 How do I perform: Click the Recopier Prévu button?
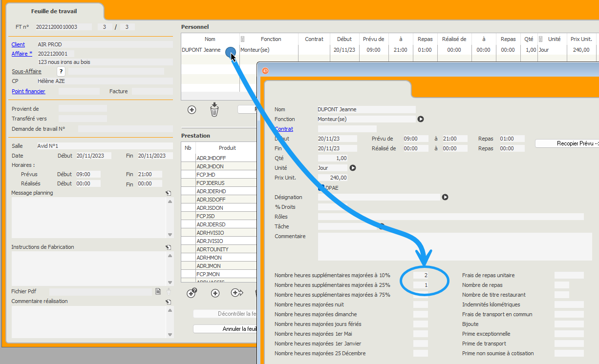pos(567,143)
